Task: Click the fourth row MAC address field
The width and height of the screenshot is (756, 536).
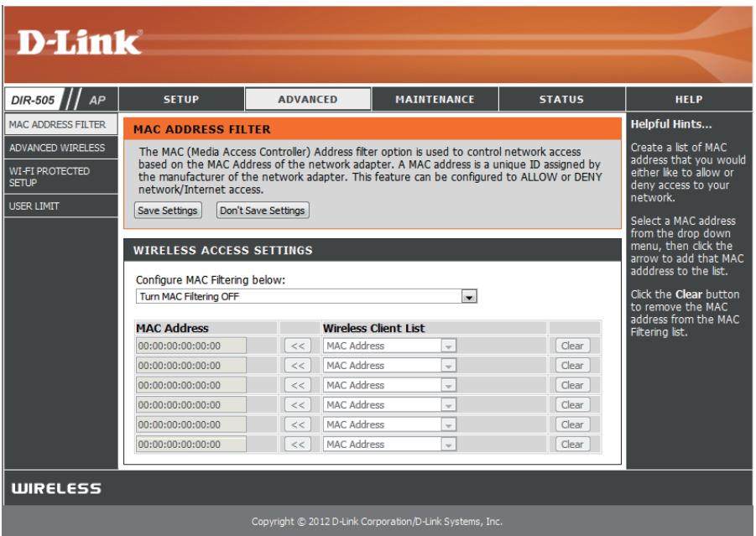Action: pyautogui.click(x=191, y=405)
